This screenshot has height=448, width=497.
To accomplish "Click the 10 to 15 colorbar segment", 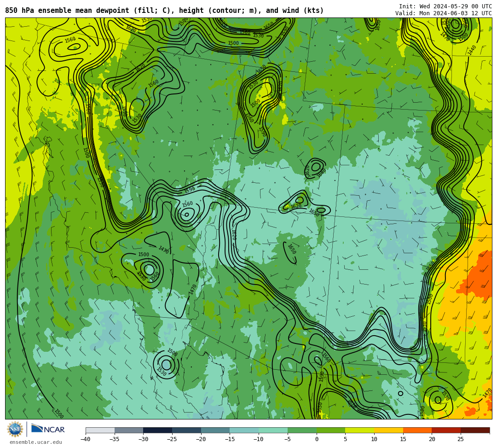I will (x=388, y=430).
